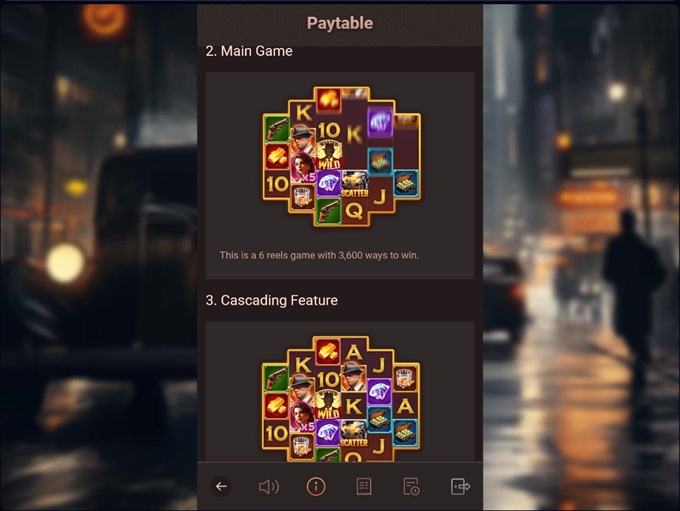Select the '3. Cascading Feature' section heading
The height and width of the screenshot is (511, 680).
pyautogui.click(x=271, y=300)
